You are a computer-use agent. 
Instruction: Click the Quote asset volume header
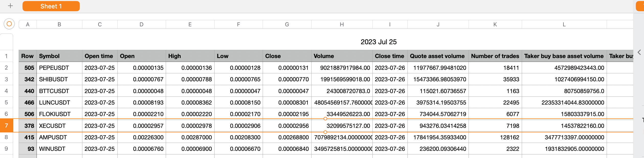pyautogui.click(x=438, y=56)
